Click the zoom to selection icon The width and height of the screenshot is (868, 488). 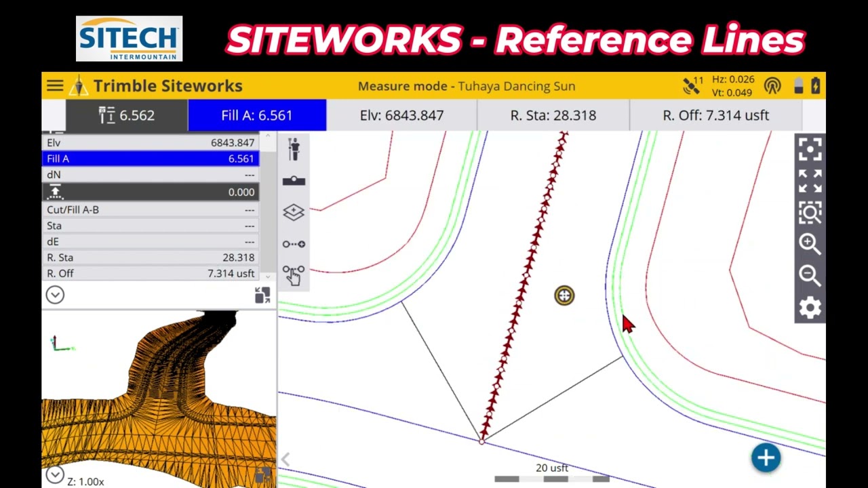(810, 213)
